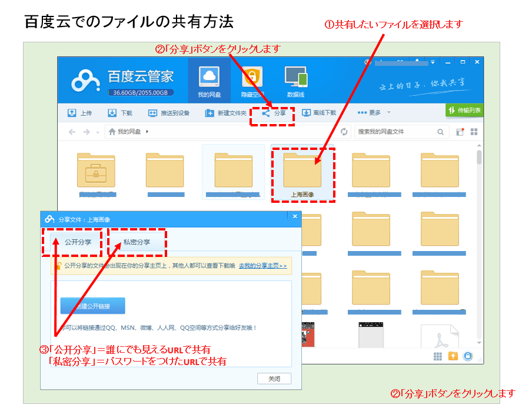
Task: Switch to the 私密分享 tab
Action: coord(137,242)
